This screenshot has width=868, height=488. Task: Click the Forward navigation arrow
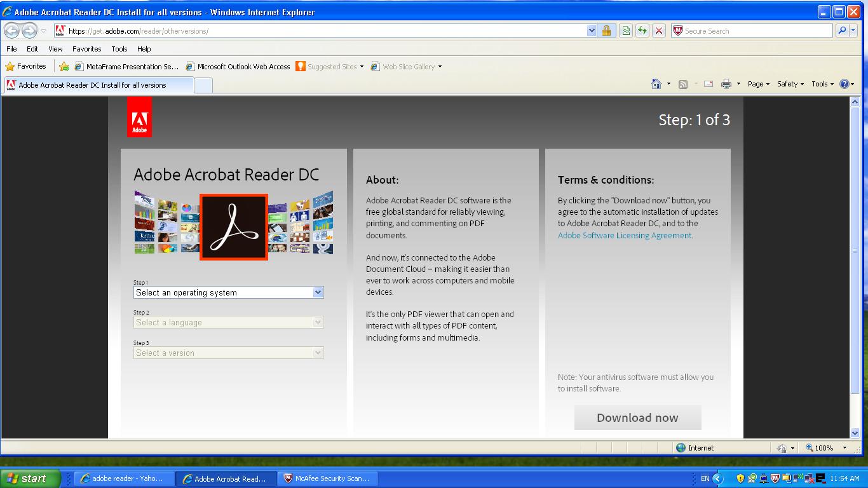[x=29, y=30]
